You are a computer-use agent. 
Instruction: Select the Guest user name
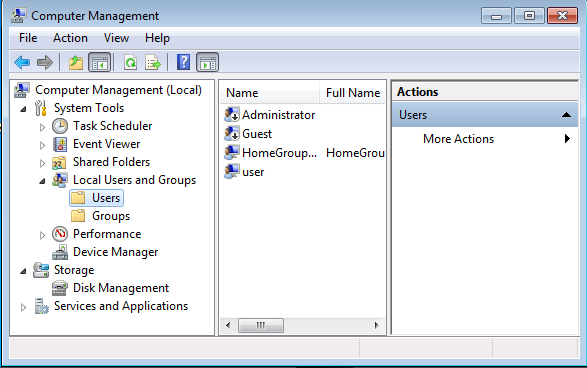coord(257,134)
